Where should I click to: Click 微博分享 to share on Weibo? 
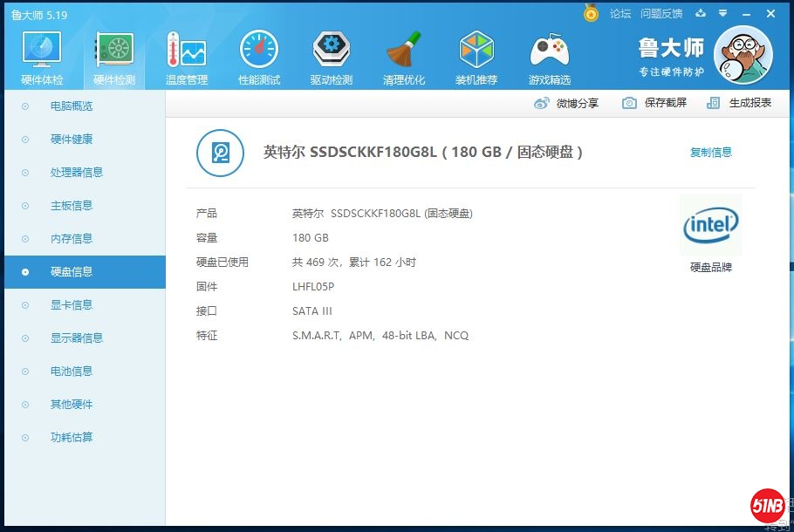pyautogui.click(x=567, y=103)
